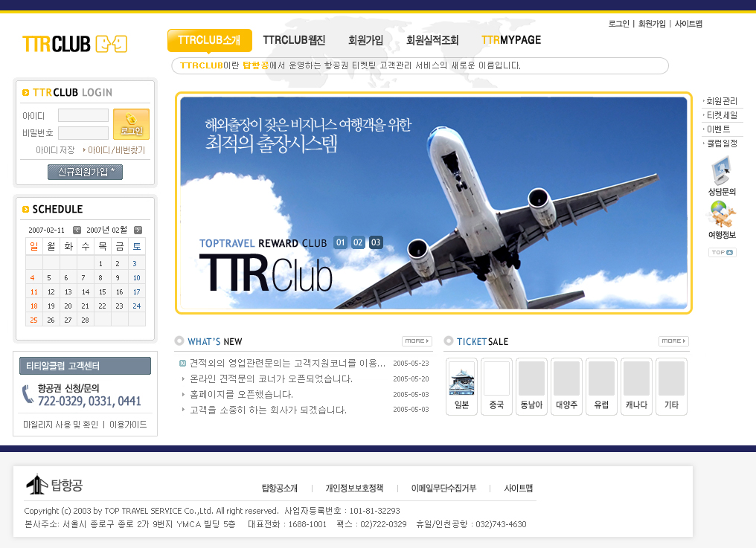This screenshot has height=548, width=756.
Task: Click the TOP scroll-up icon
Action: [722, 253]
